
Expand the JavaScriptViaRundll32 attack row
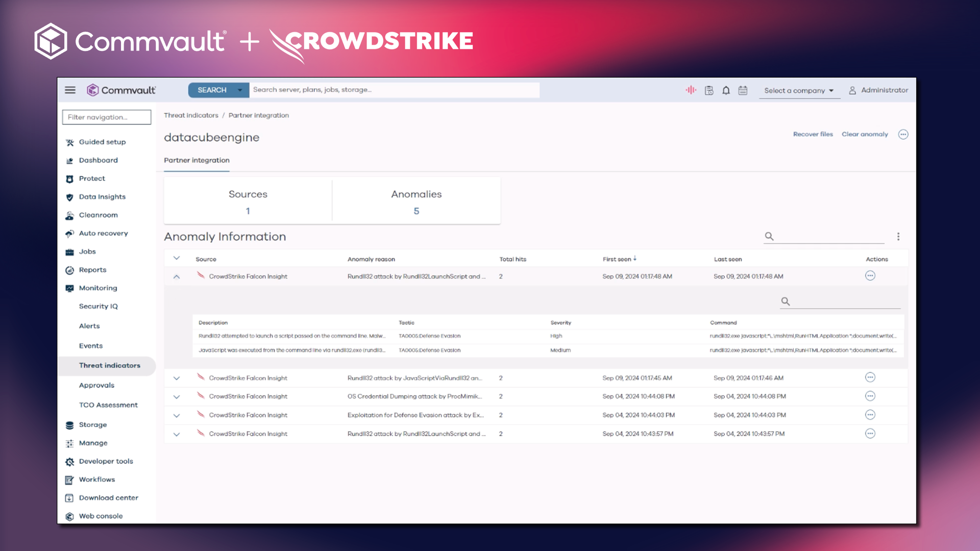(x=177, y=379)
